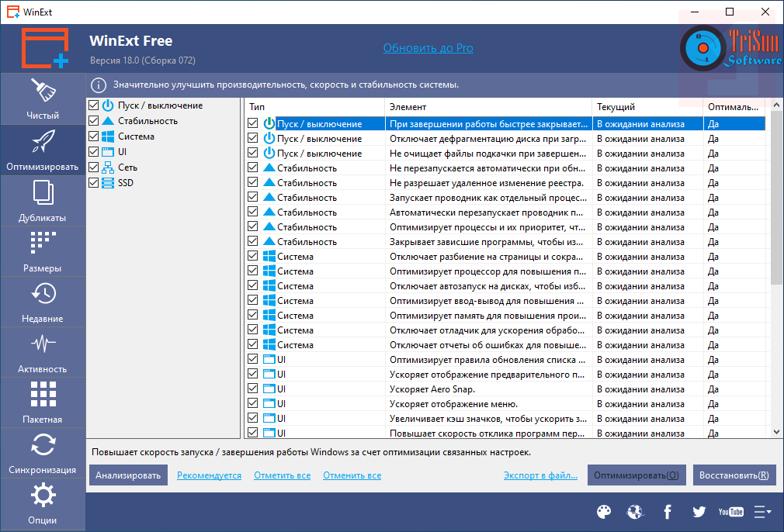Click the Восстановить(R) button
Screen dimensions: 784x532
pyautogui.click(x=734, y=475)
